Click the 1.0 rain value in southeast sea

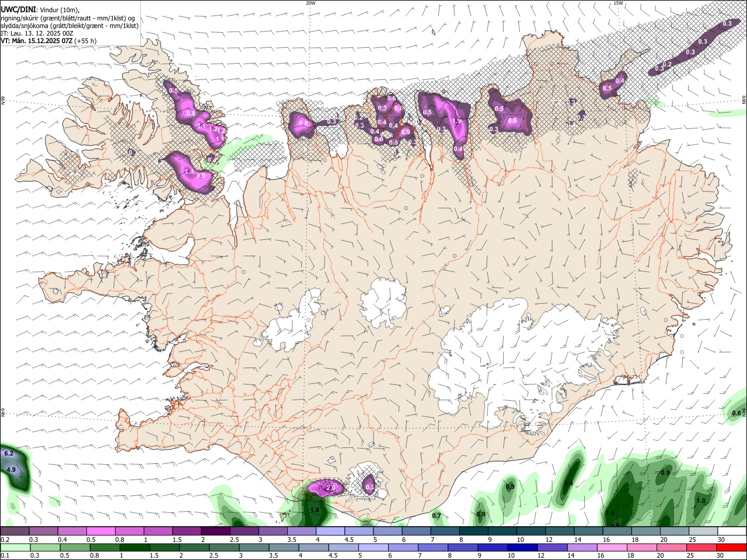point(701,501)
